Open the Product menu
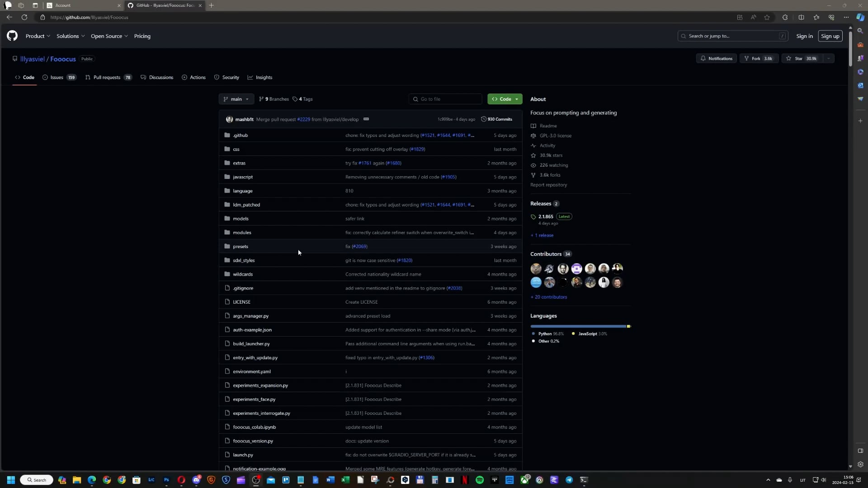868x488 pixels. (x=38, y=36)
